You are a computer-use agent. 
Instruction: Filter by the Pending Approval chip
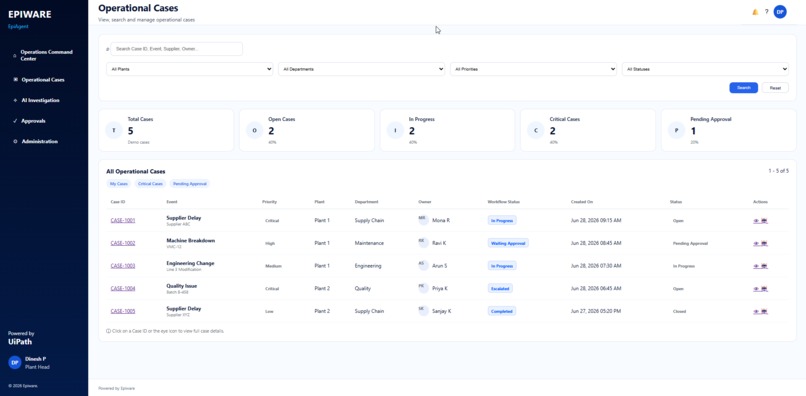point(190,184)
